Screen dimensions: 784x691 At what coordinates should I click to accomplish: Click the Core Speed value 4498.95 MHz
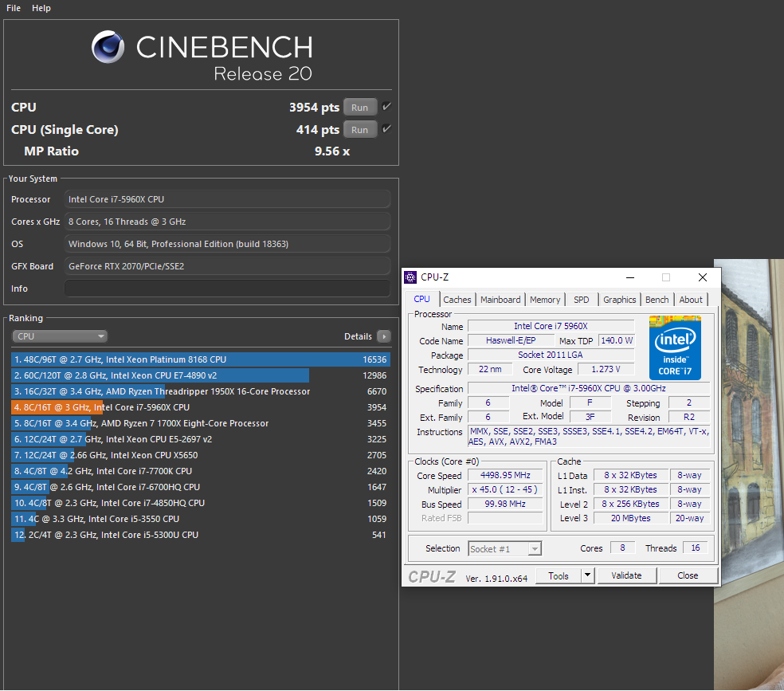(x=505, y=476)
